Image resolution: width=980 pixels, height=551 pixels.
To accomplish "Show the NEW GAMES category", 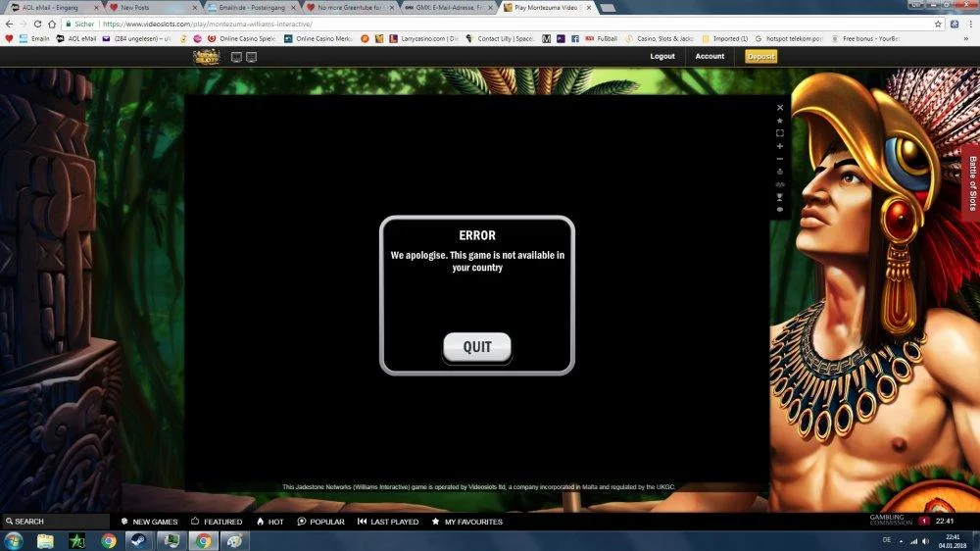I will point(149,522).
